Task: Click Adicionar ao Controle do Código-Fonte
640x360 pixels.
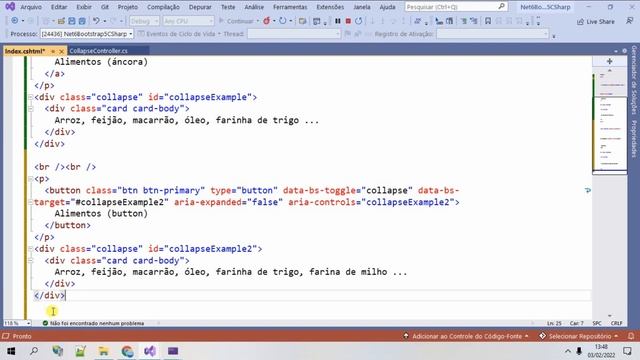Action: (466, 336)
